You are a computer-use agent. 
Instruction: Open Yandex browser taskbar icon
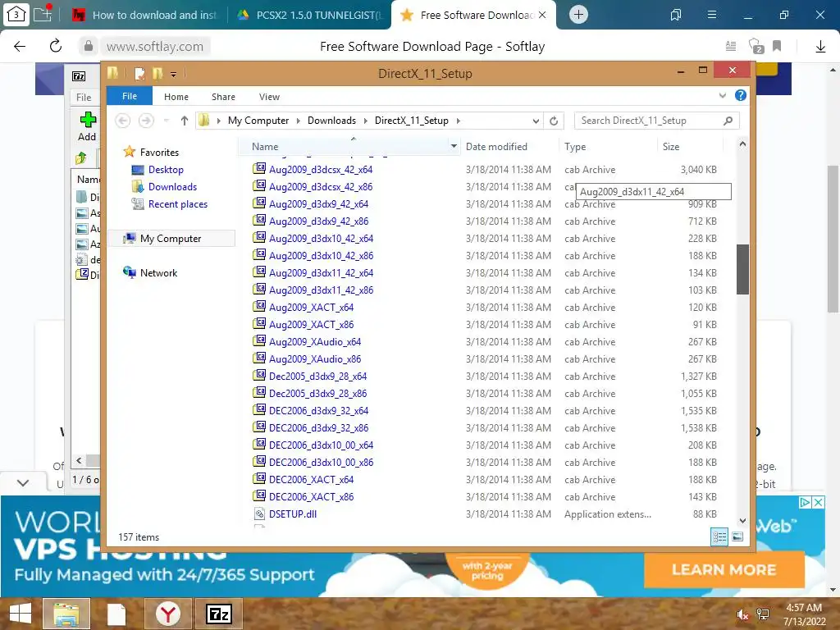pos(168,614)
